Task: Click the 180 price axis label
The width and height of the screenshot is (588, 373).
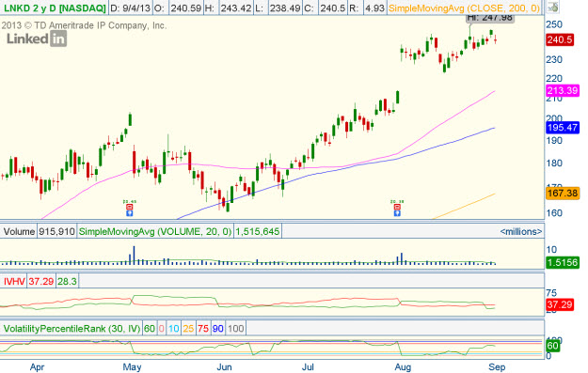Action: tap(554, 163)
